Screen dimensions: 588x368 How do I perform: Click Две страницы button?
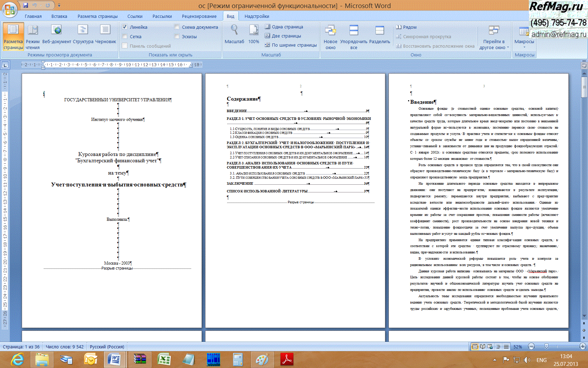(283, 36)
